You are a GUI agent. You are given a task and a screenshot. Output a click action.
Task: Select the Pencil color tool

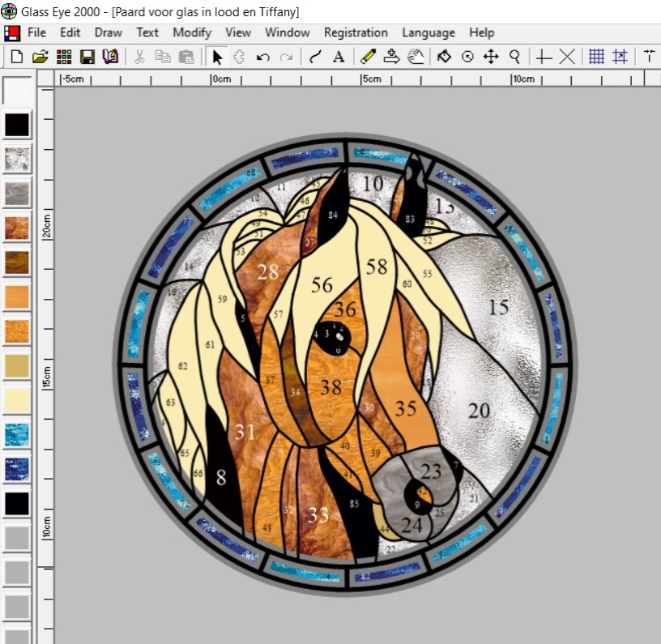pyautogui.click(x=368, y=57)
